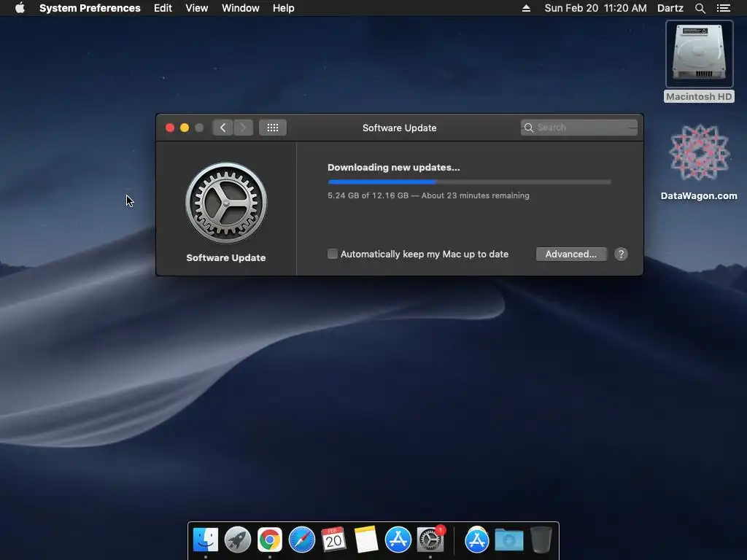Open the Window menu
This screenshot has width=747, height=560.
(x=241, y=8)
